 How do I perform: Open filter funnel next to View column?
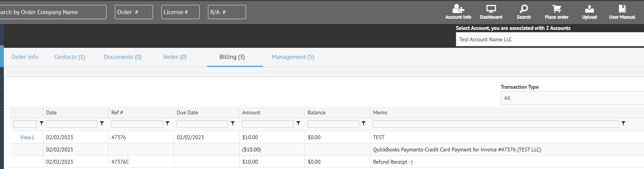pyautogui.click(x=42, y=123)
